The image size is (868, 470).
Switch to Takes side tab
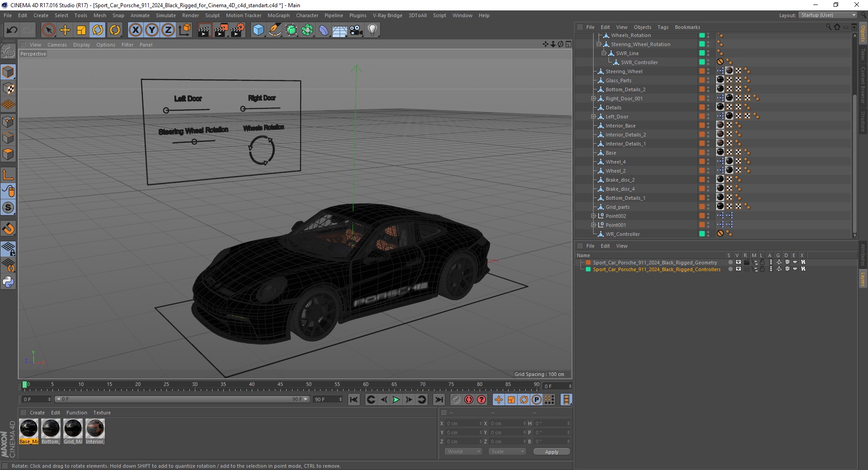[x=863, y=55]
